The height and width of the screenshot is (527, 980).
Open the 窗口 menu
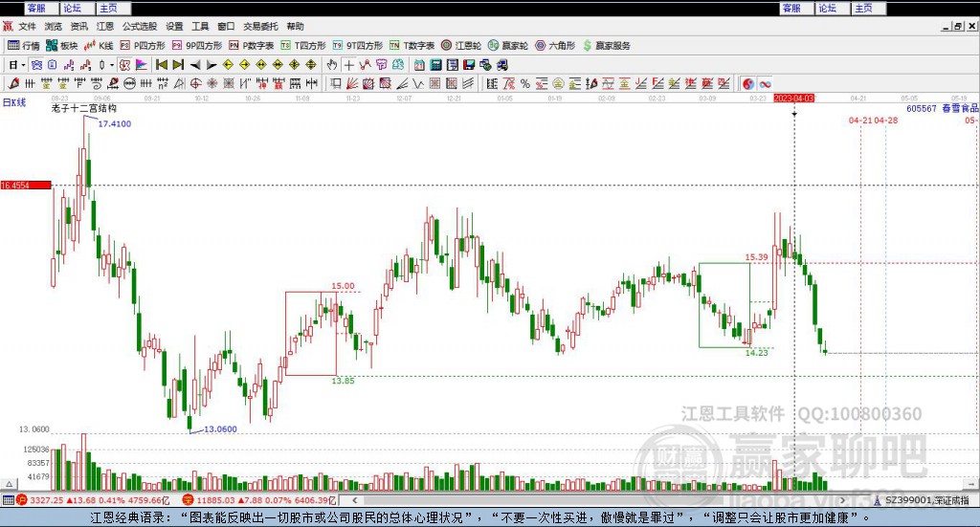tap(226, 26)
